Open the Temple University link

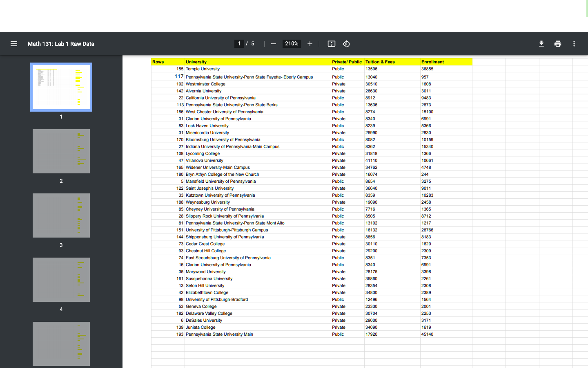pyautogui.click(x=202, y=69)
